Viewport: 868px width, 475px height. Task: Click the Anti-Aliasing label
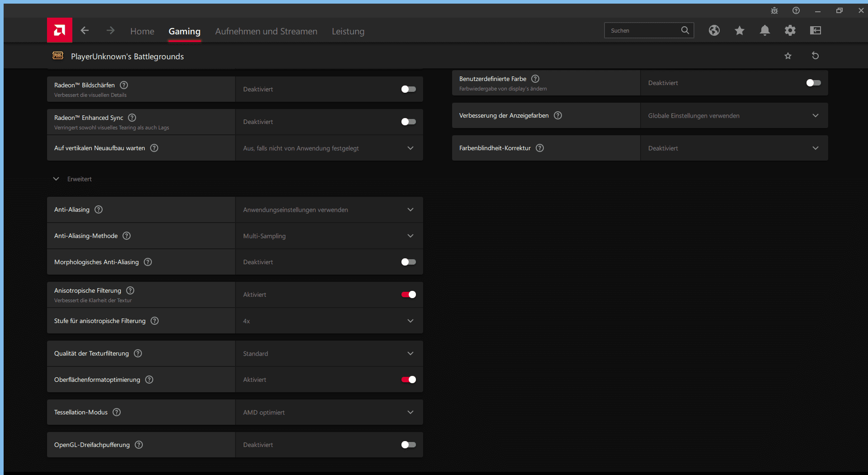72,209
